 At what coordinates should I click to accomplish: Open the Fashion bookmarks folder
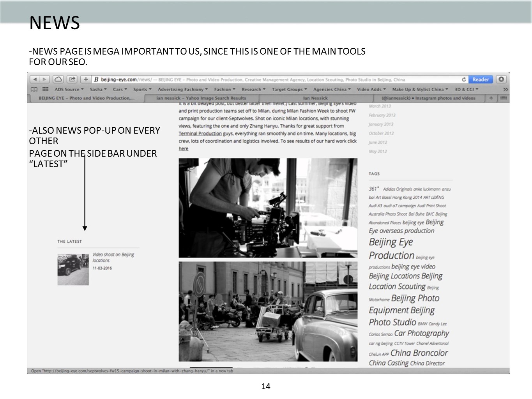click(x=224, y=89)
